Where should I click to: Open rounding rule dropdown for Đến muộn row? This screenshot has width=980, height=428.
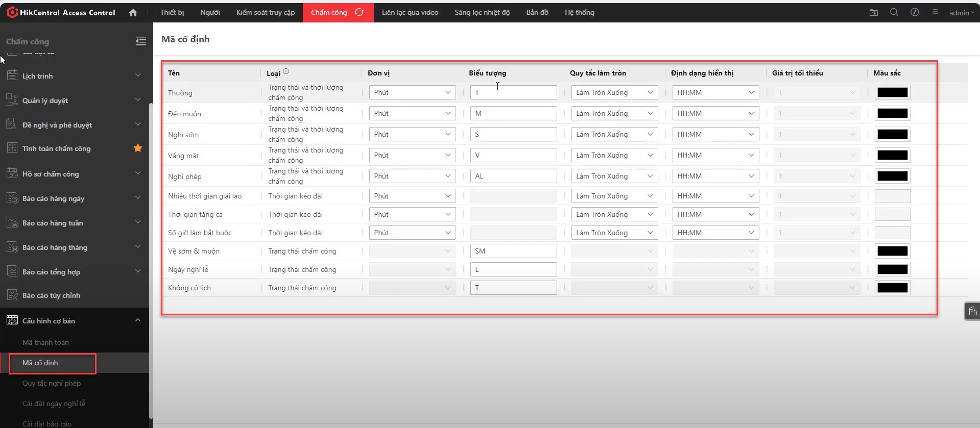(x=614, y=113)
